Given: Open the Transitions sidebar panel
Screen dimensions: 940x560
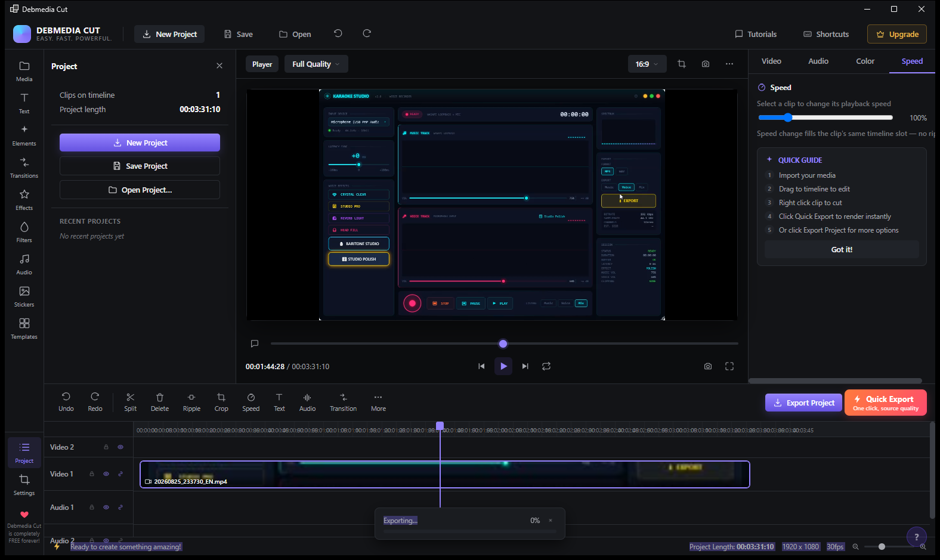Looking at the screenshot, I should (24, 168).
